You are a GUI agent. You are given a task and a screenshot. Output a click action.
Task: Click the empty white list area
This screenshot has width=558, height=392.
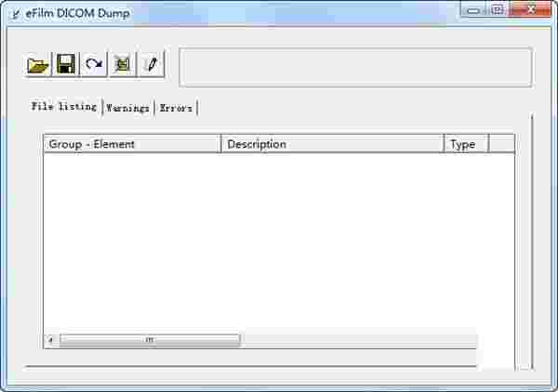pos(279,243)
